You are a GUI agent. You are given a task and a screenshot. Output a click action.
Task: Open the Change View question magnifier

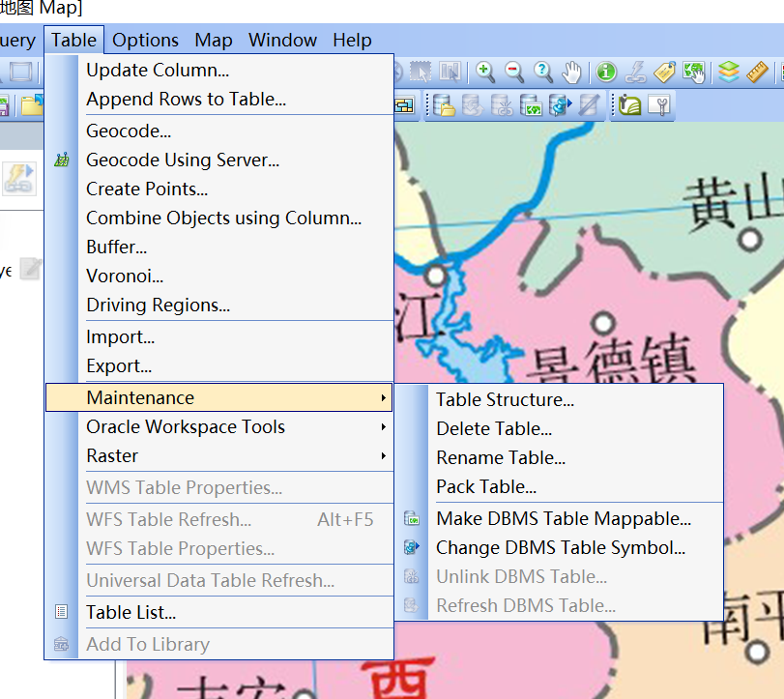point(542,72)
